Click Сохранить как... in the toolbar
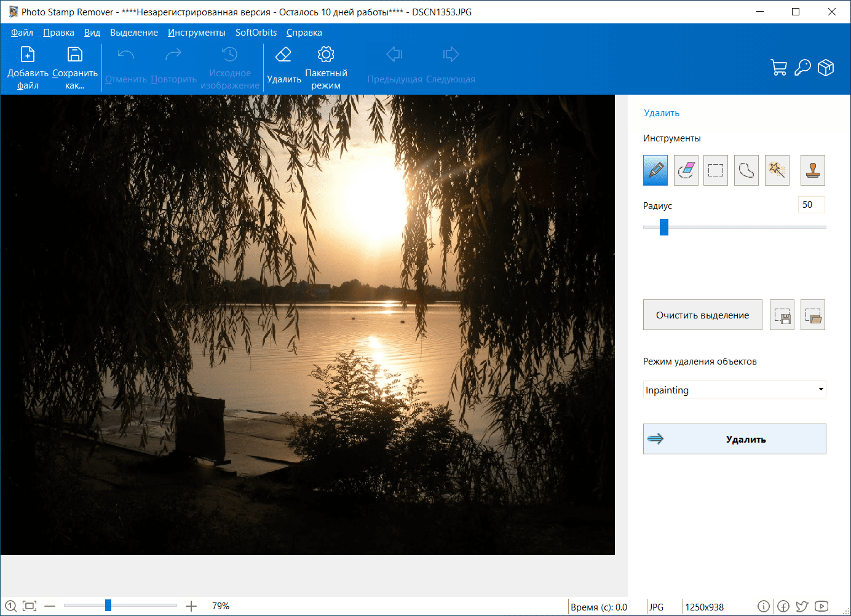851x616 pixels. coord(75,68)
